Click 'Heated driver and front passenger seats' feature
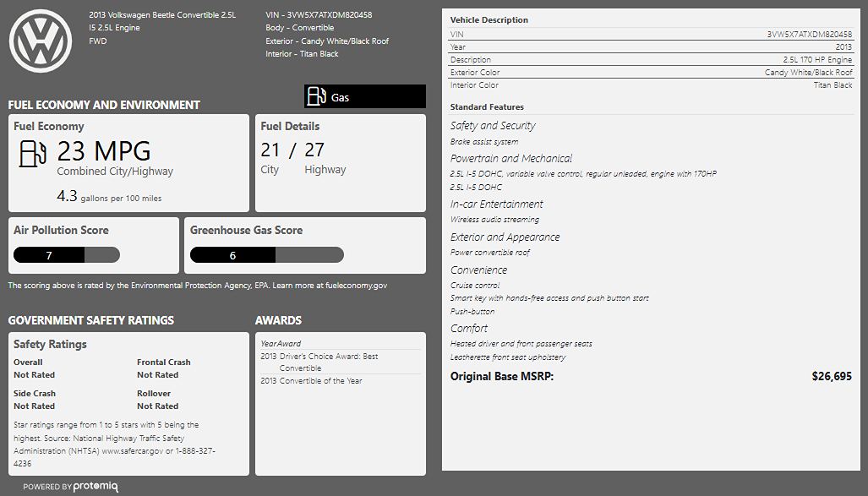The height and width of the screenshot is (496, 868). click(x=521, y=344)
